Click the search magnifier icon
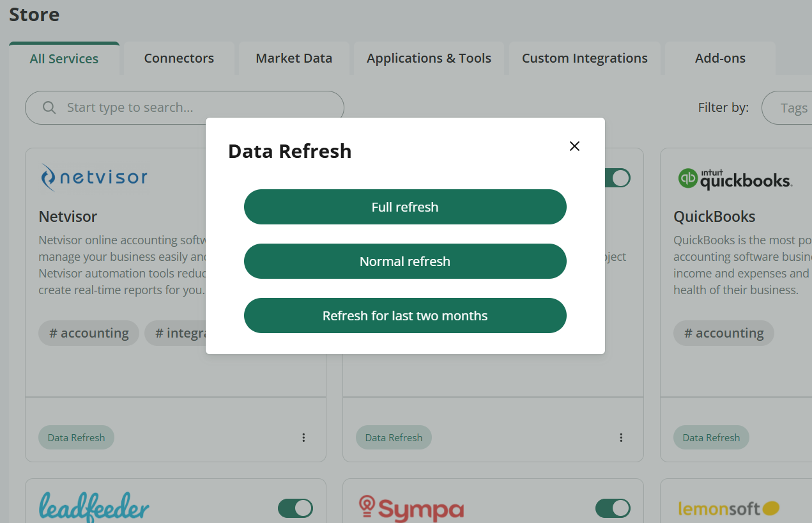The image size is (812, 523). (x=49, y=107)
